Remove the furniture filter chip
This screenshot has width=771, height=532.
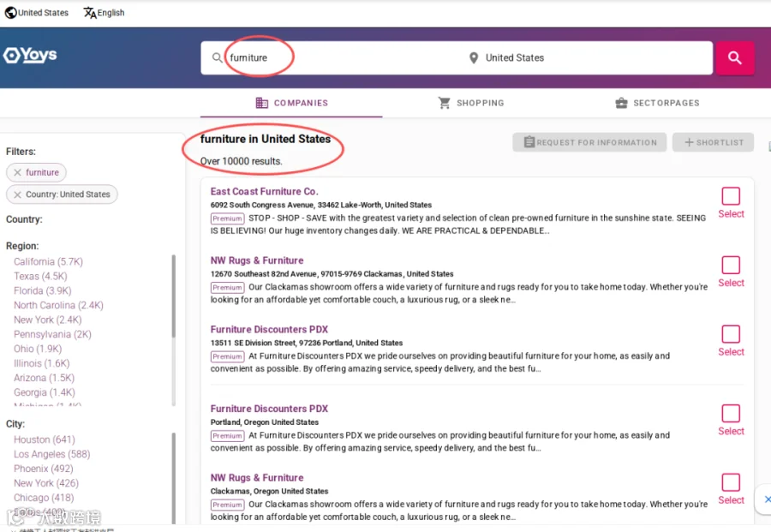[x=18, y=172]
